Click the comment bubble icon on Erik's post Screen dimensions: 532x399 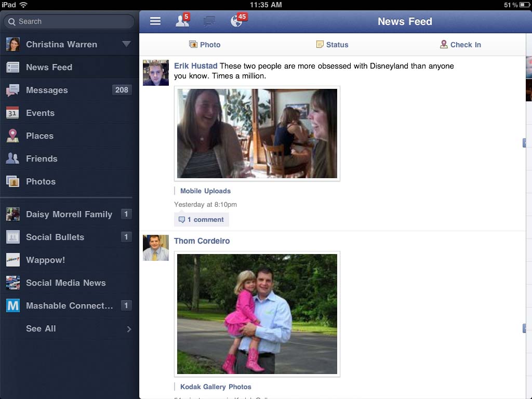182,220
